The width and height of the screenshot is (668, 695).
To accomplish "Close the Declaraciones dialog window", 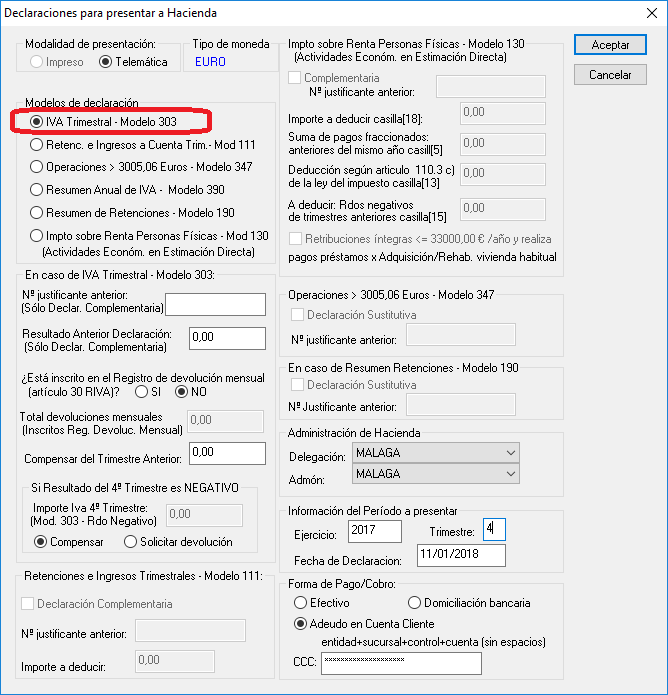I will [x=652, y=13].
